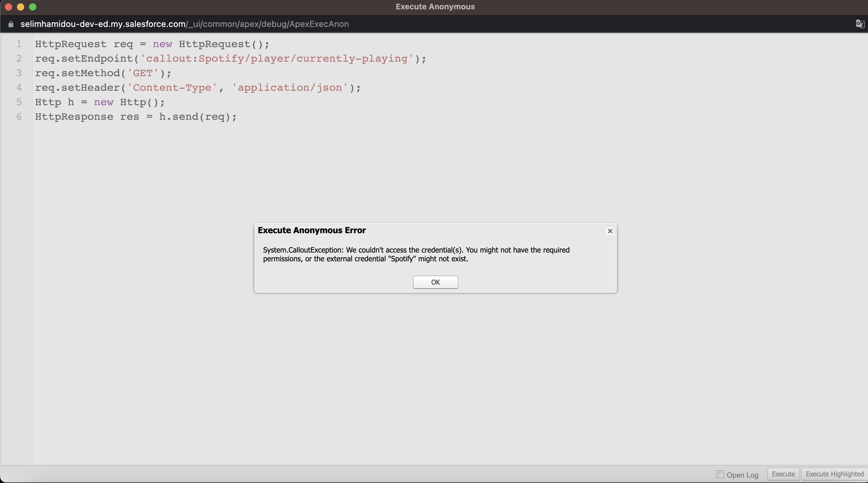
Task: Click line number 6 in the gutter
Action: pyautogui.click(x=19, y=116)
